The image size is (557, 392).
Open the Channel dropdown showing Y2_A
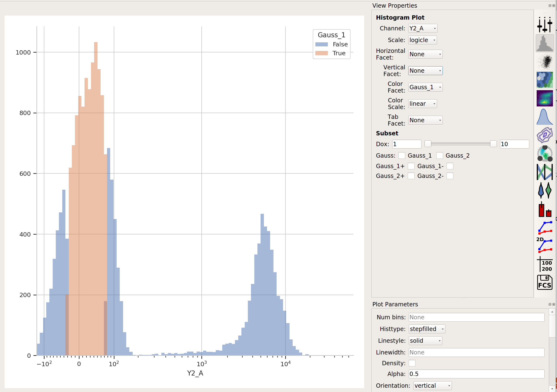(423, 28)
